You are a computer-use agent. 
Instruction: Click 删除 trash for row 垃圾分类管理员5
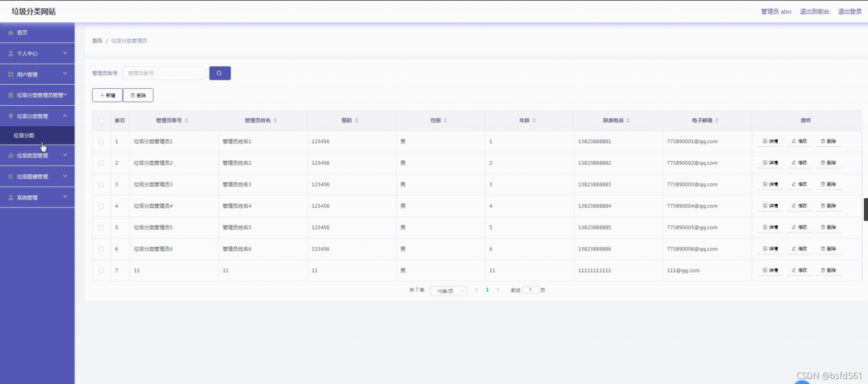[828, 227]
